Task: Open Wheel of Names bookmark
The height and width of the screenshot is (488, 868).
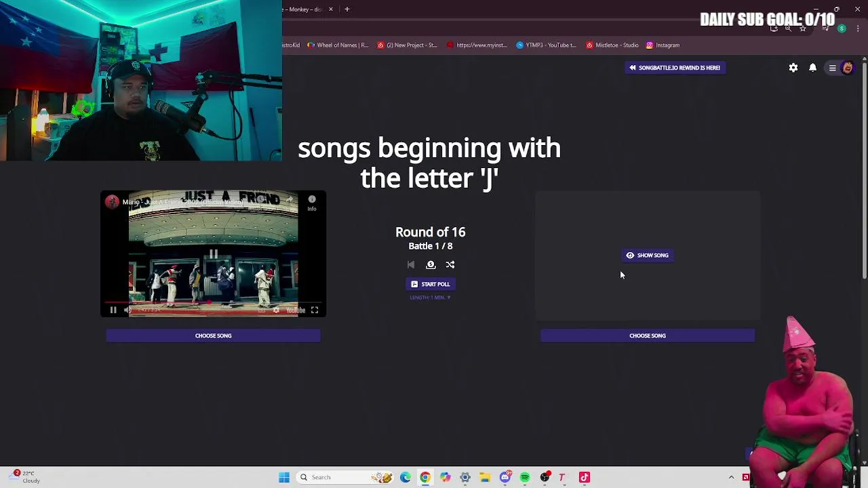Action: click(x=338, y=45)
